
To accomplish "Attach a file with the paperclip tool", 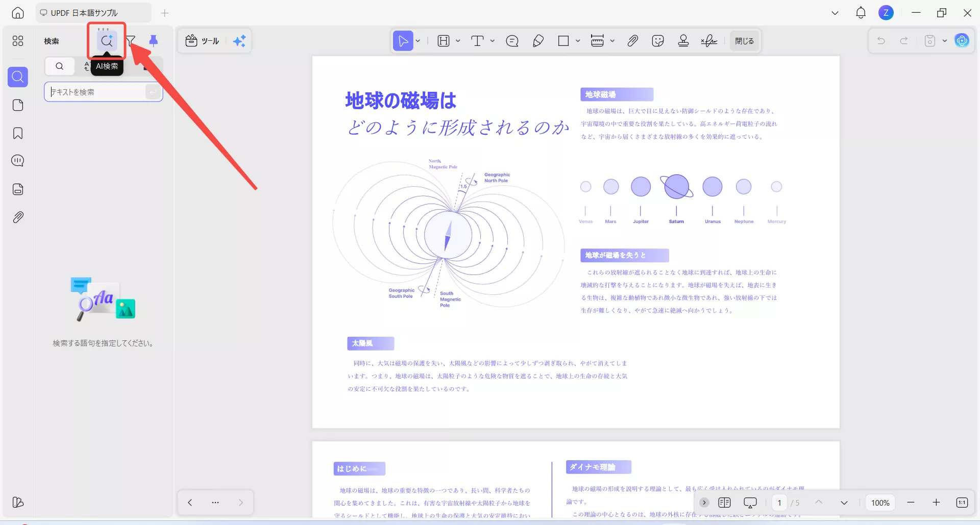I will pos(632,41).
